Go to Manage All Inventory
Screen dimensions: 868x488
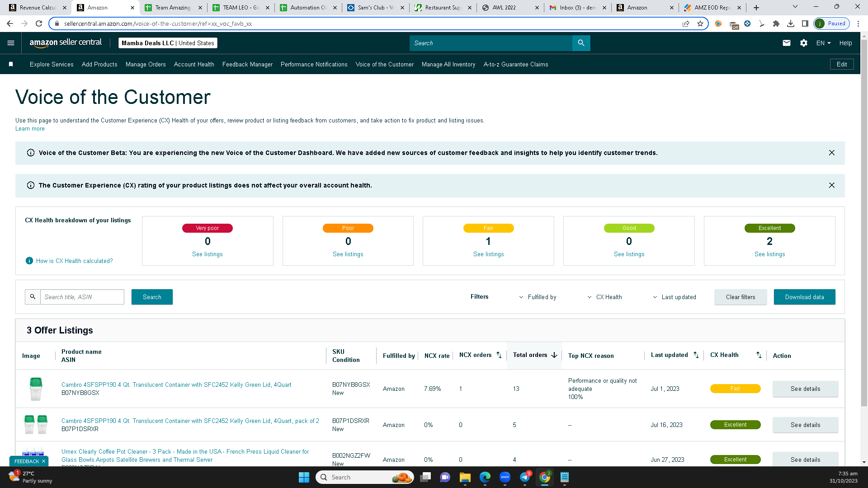click(x=448, y=64)
